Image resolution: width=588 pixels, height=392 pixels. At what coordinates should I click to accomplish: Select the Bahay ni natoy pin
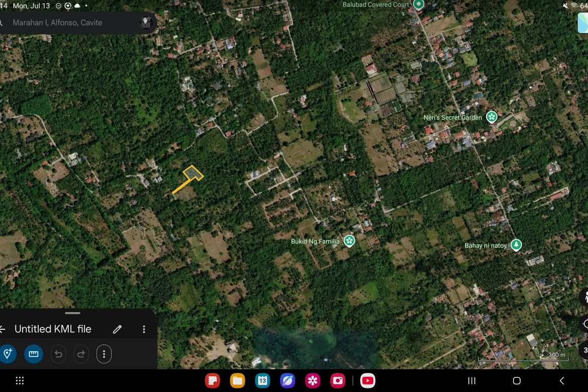pos(516,245)
